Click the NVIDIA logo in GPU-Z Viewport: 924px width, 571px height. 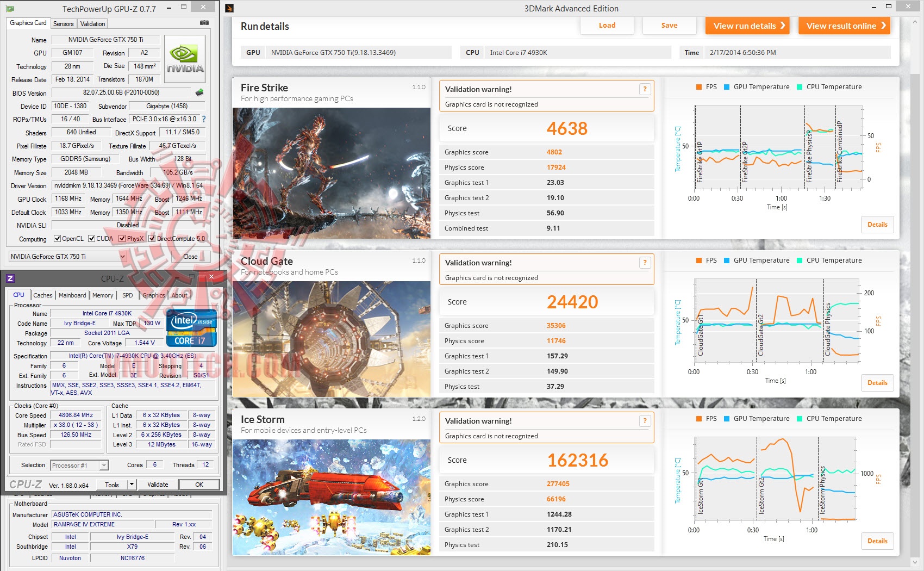coord(185,59)
